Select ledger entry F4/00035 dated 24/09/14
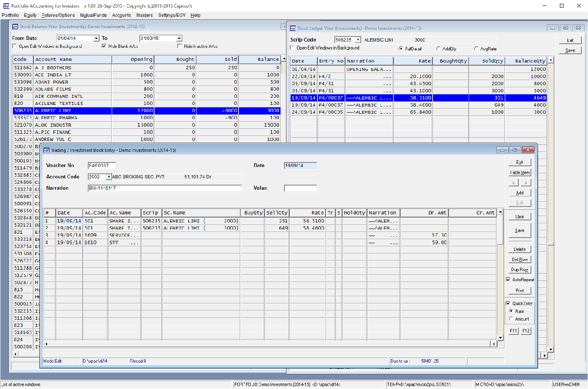Screen dimensions: 588x389 pyautogui.click(x=418, y=112)
